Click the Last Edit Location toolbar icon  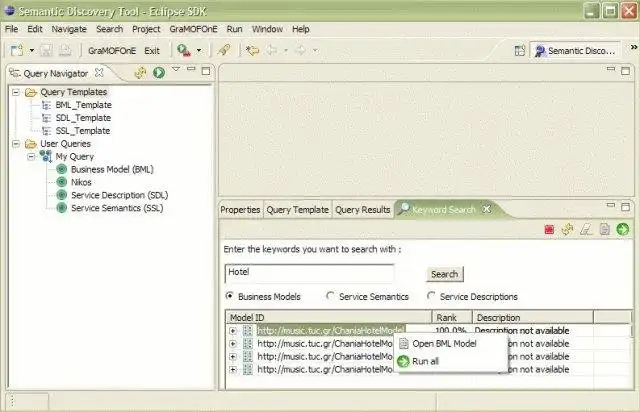click(252, 51)
